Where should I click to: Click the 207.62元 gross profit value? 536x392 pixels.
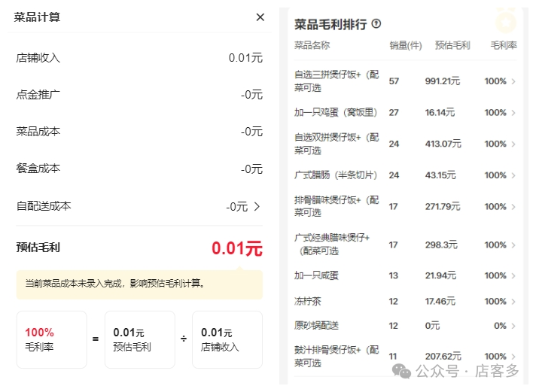point(443,357)
